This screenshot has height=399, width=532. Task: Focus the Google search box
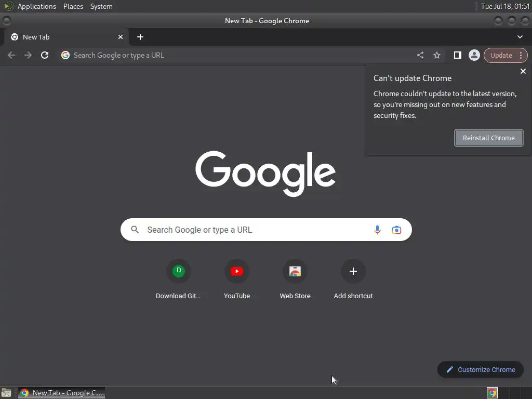pyautogui.click(x=266, y=230)
